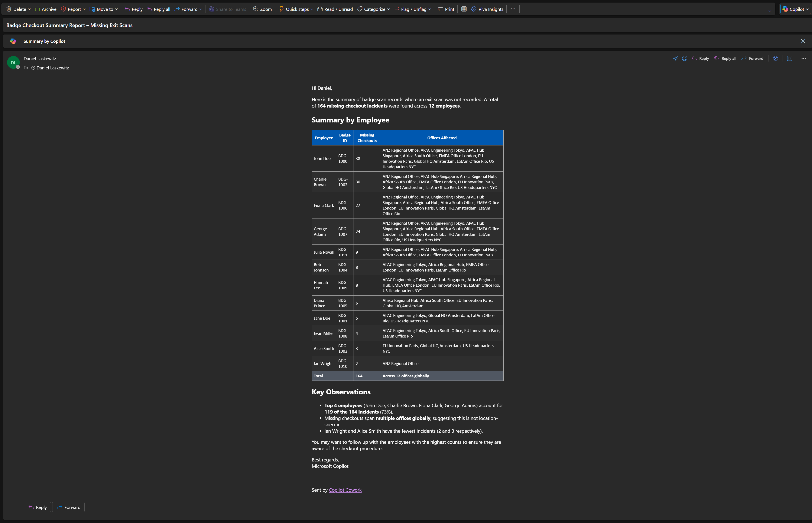Archive the email
Image resolution: width=812 pixels, height=523 pixels.
(45, 9)
